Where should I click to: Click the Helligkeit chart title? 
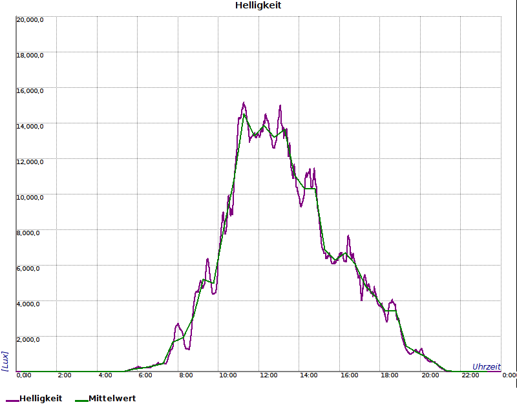tap(258, 6)
